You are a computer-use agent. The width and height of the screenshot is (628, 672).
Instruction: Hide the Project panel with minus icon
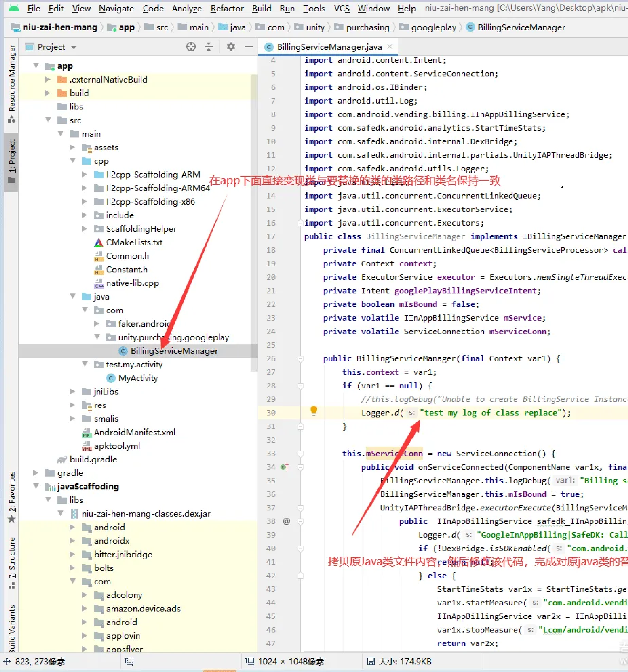[x=249, y=47]
